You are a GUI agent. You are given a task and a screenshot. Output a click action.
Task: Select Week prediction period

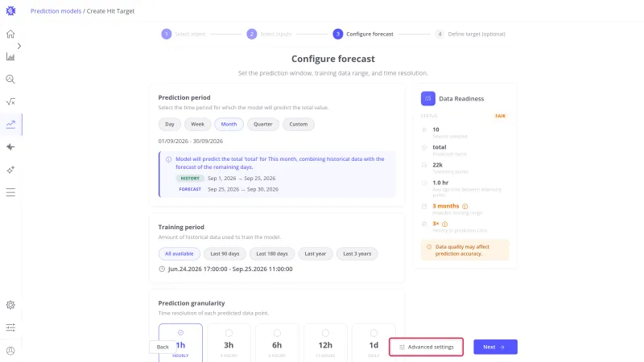coord(197,125)
